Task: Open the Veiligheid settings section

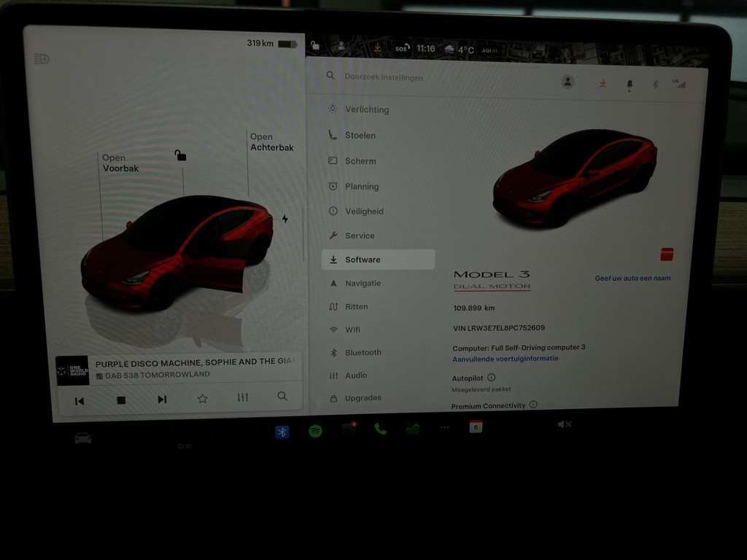Action: (364, 211)
